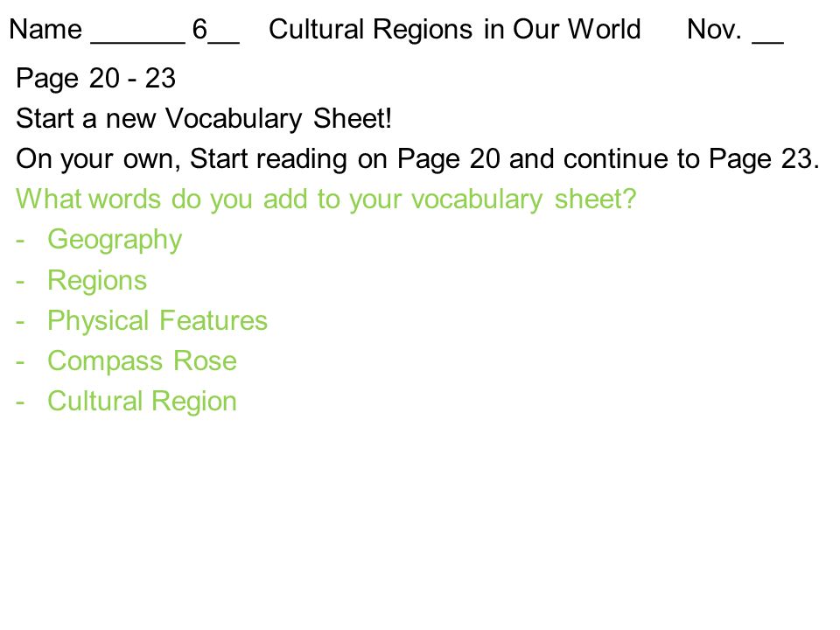This screenshot has height=630, width=840.
Task: Click the dash before Physical Features
Action: coord(20,322)
